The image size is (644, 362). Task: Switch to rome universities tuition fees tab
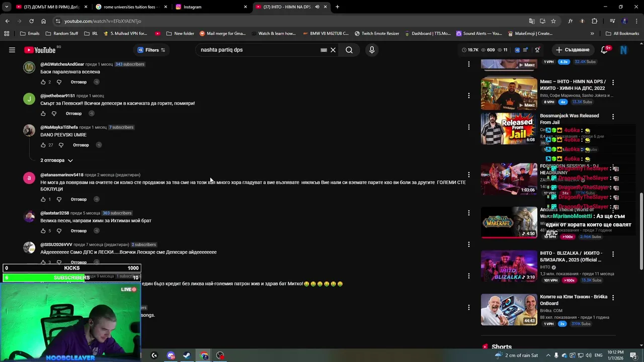131,7
